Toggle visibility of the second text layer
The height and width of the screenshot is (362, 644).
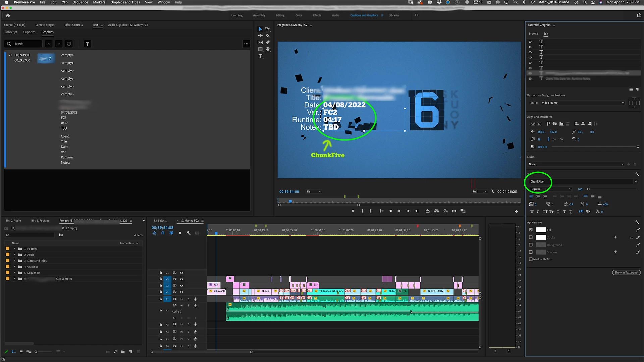click(530, 47)
